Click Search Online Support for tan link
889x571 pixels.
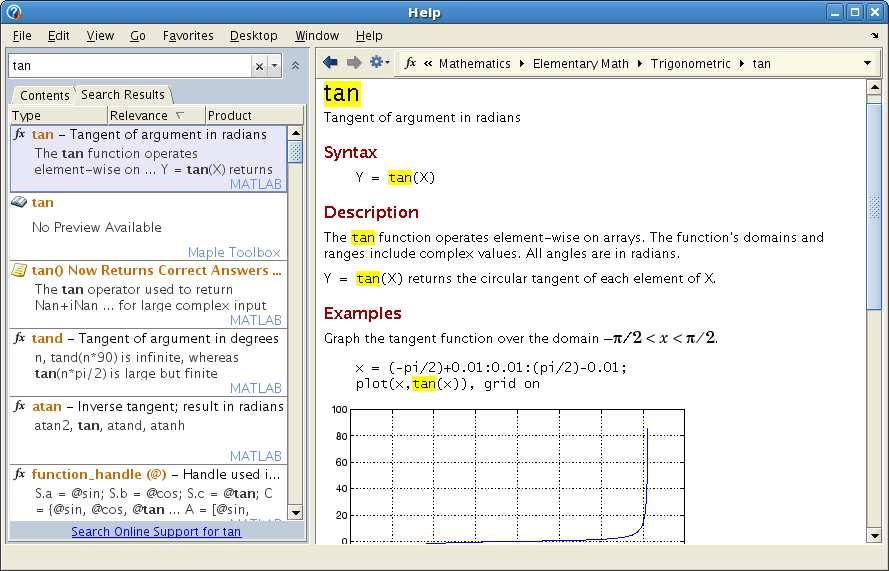(156, 532)
